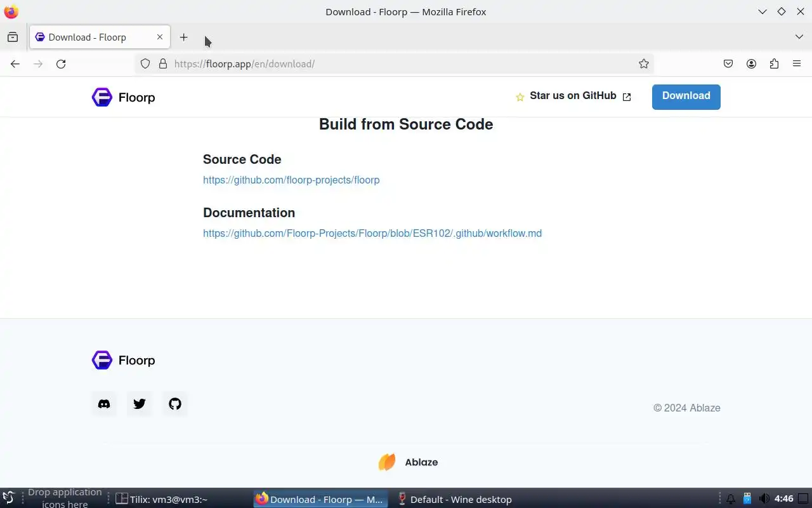Go back to the previous page
This screenshot has height=508, width=812.
pyautogui.click(x=15, y=63)
